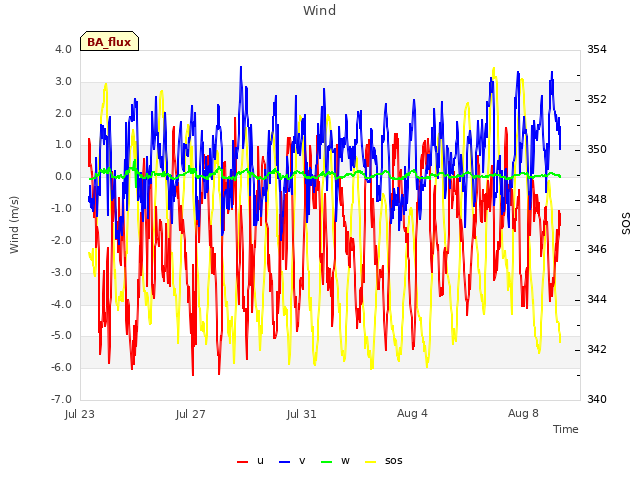Click the -1.0 left-axis value
This screenshot has height=480, width=640.
(61, 208)
